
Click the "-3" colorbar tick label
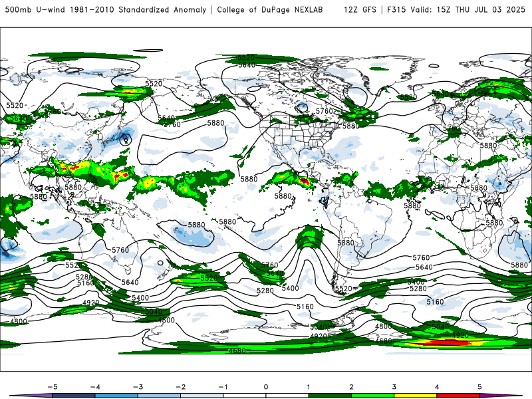138,387
